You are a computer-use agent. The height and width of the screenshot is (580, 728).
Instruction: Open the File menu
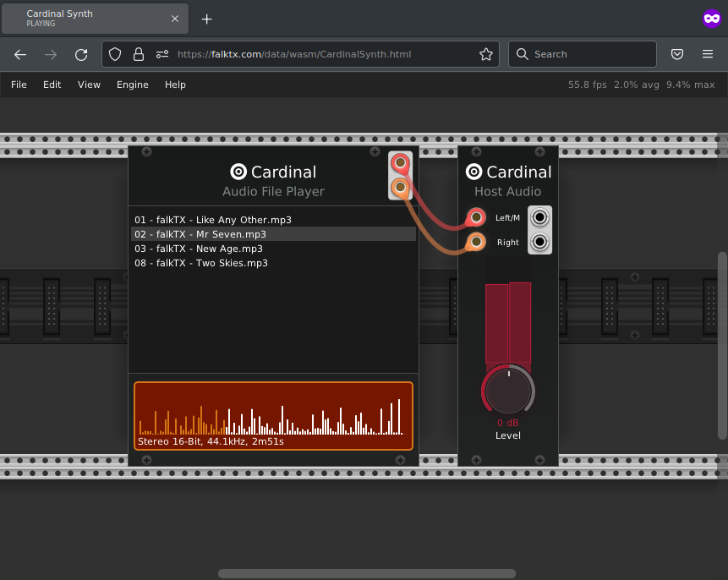(x=19, y=85)
